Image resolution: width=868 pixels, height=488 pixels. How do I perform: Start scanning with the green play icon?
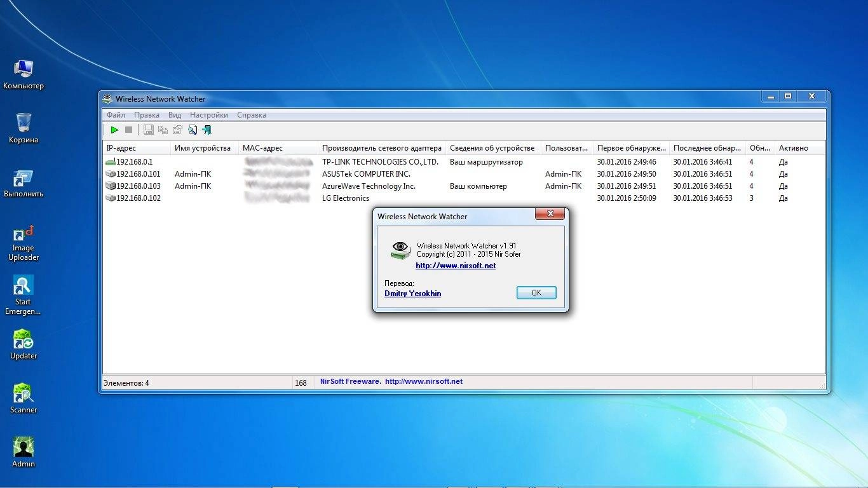click(114, 130)
